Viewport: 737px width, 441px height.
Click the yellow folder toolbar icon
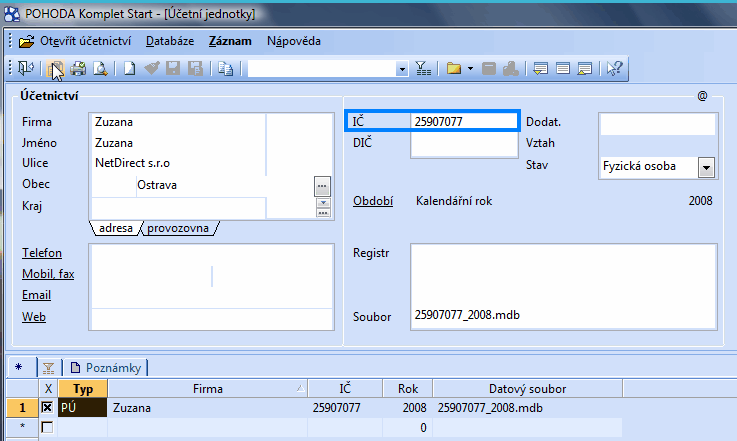[454, 69]
